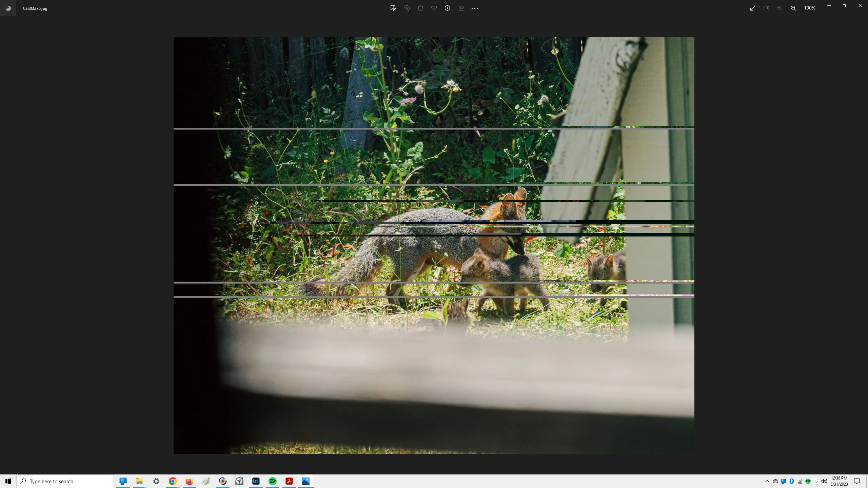Open the Edit image tool
868x488 pixels.
pyautogui.click(x=393, y=8)
